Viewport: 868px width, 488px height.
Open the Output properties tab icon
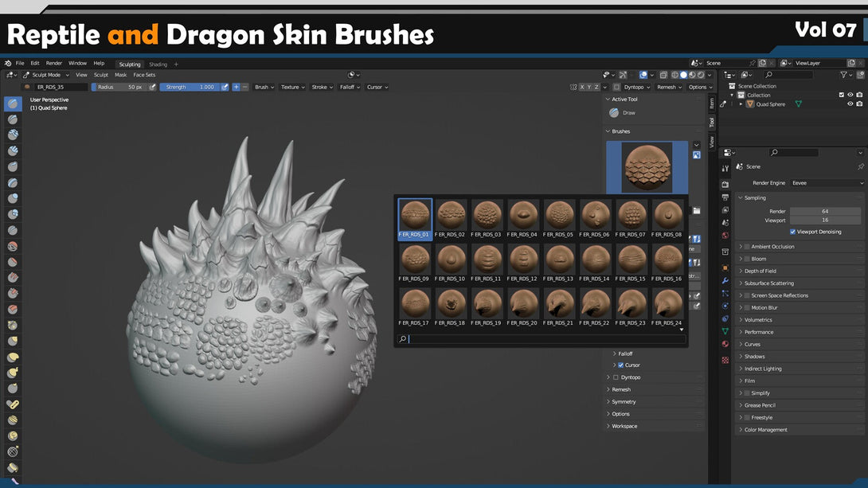coord(725,197)
